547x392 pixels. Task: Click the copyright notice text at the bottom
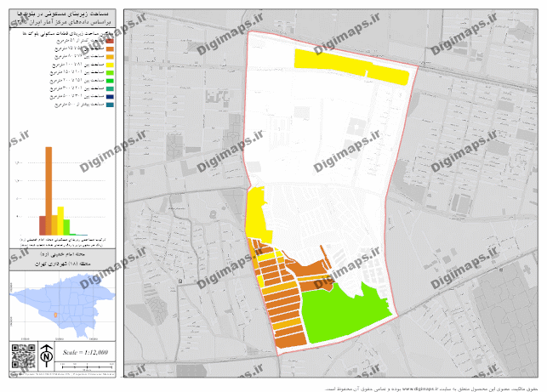pyautogui.click(x=431, y=389)
